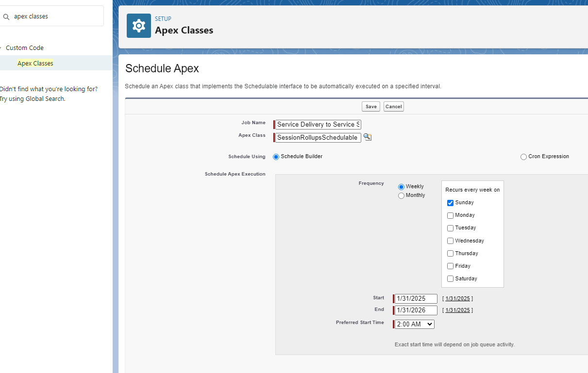Check the Tuesday checkbox
This screenshot has width=588, height=373.
(450, 228)
